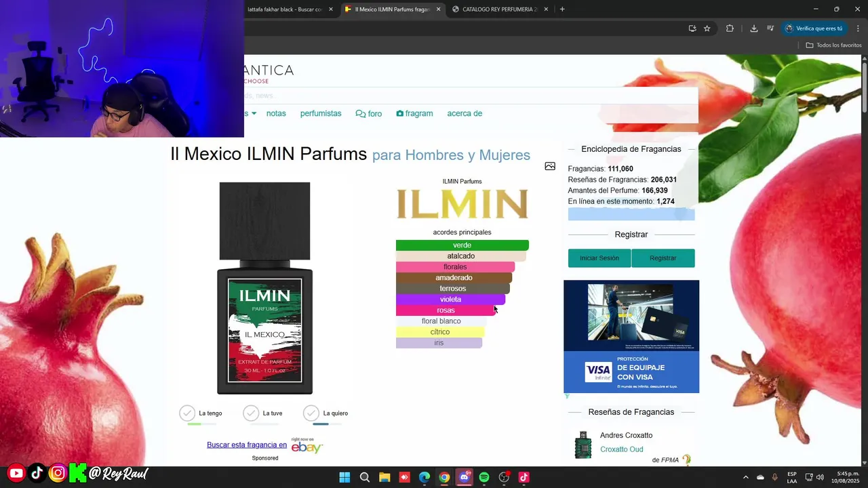868x488 pixels.
Task: Click 'Buscar esta fragancia en' eBay link
Action: pyautogui.click(x=247, y=445)
